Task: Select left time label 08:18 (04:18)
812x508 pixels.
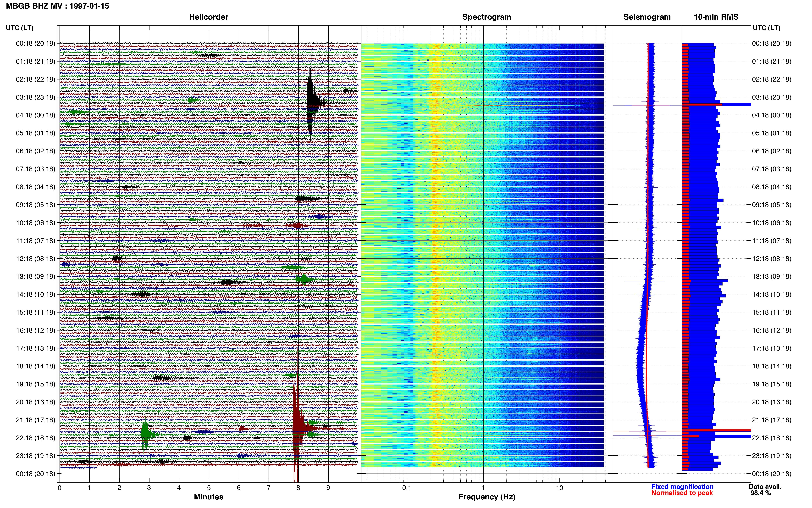Action: pos(36,187)
